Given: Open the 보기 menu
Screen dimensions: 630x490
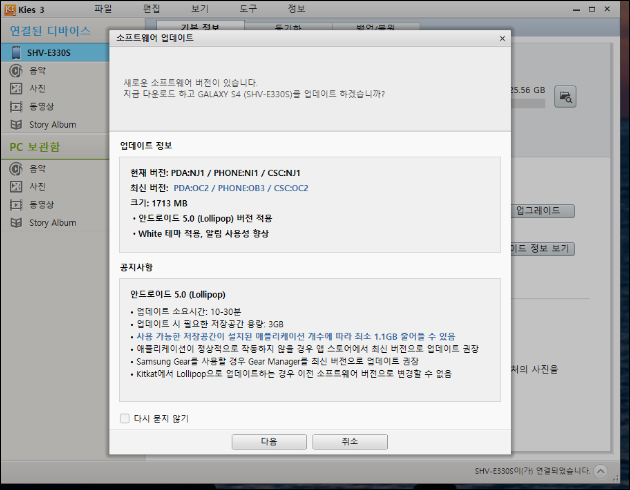Looking at the screenshot, I should pos(200,9).
